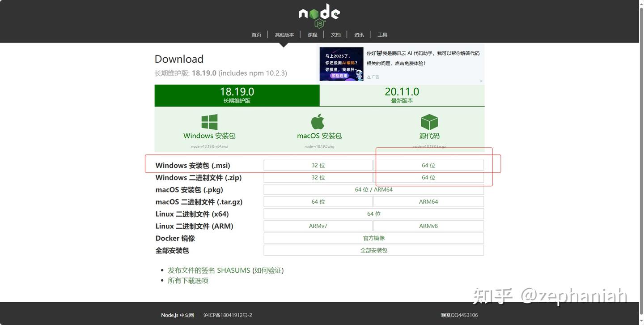Viewport: 644px width, 325px height.
Task: Click the 源代码 green box icon
Action: coord(429,120)
